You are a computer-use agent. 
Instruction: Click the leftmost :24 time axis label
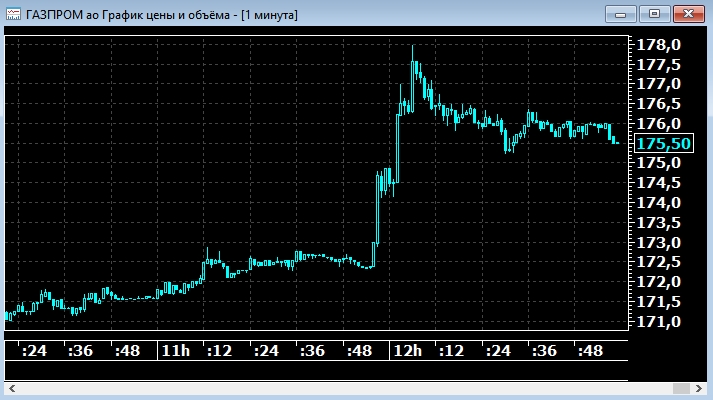pos(35,351)
